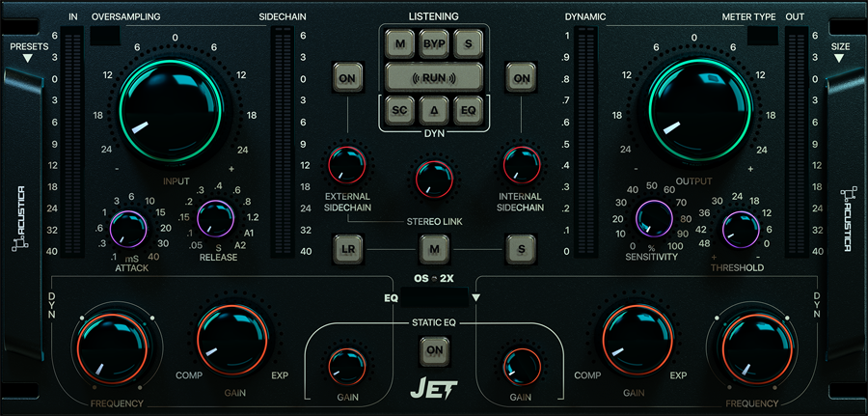Image resolution: width=868 pixels, height=416 pixels.
Task: Select LR stereo link mode
Action: coord(347,249)
